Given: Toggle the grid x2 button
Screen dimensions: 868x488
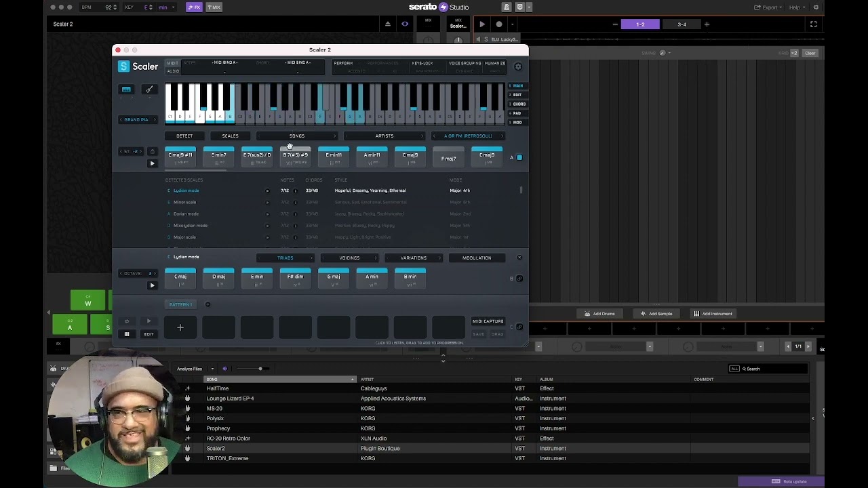Looking at the screenshot, I should (793, 53).
